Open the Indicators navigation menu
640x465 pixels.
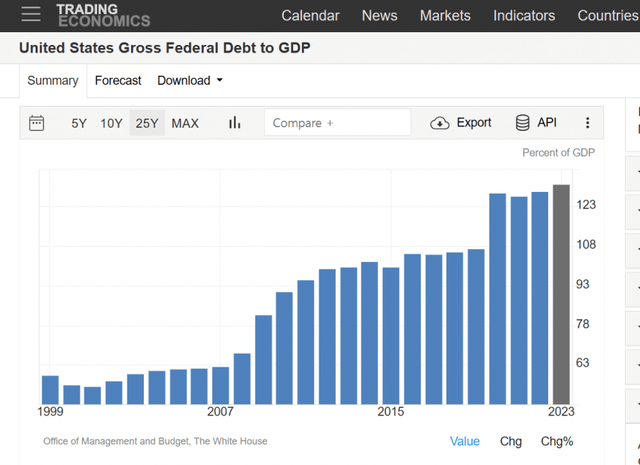[524, 15]
